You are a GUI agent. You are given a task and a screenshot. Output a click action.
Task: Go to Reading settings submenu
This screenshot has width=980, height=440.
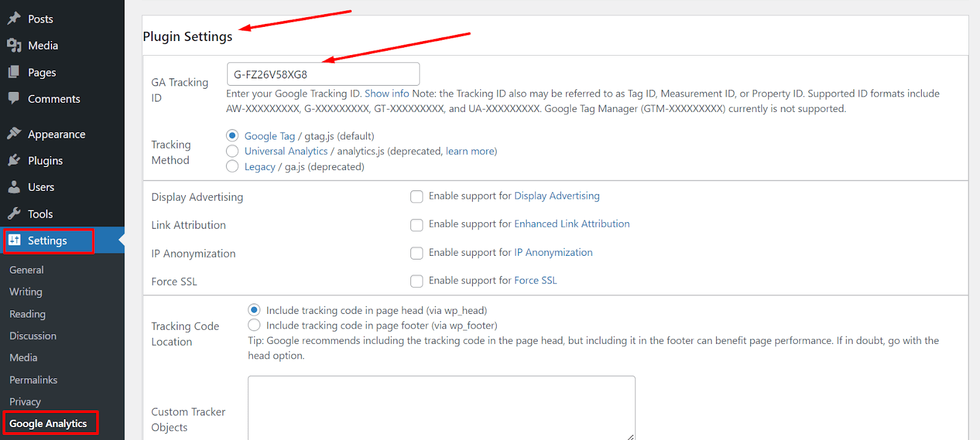tap(28, 314)
